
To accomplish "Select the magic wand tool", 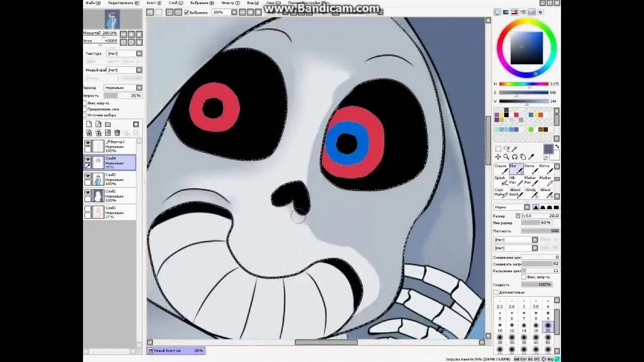I will (514, 149).
